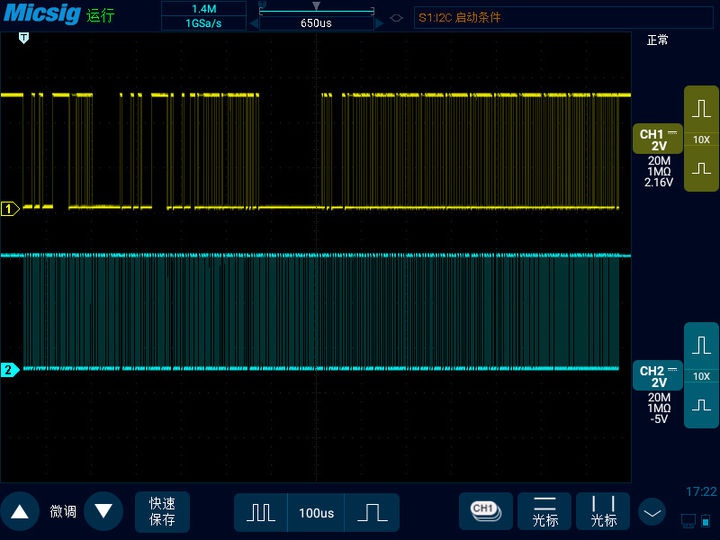The width and height of the screenshot is (720, 540).
Task: Tap the horizontal cursor 光标 icon
Action: pos(545,512)
